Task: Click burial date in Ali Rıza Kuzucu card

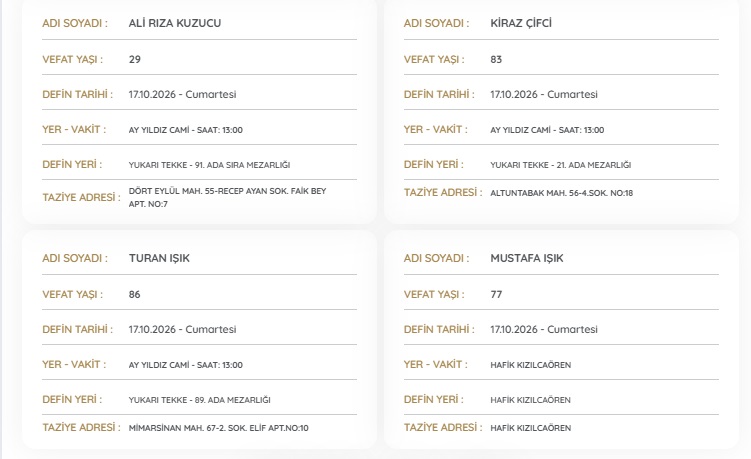Action: (x=182, y=94)
